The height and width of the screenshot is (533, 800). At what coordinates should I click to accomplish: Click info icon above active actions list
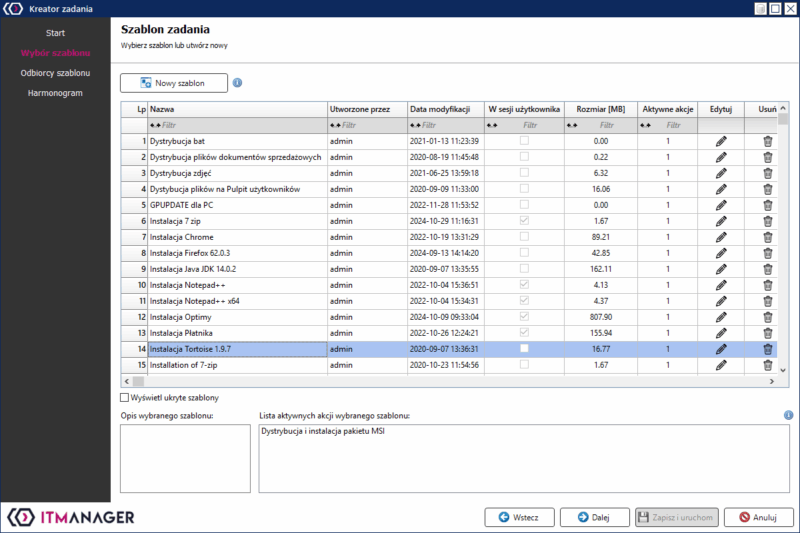pyautogui.click(x=788, y=415)
